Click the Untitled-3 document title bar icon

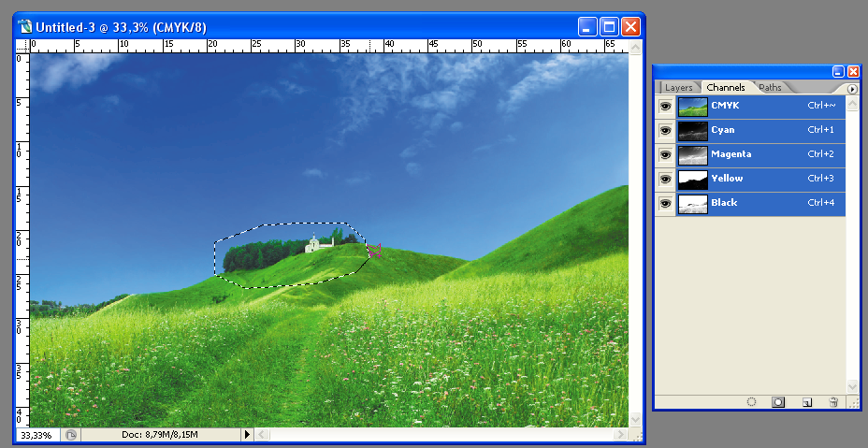(x=25, y=26)
